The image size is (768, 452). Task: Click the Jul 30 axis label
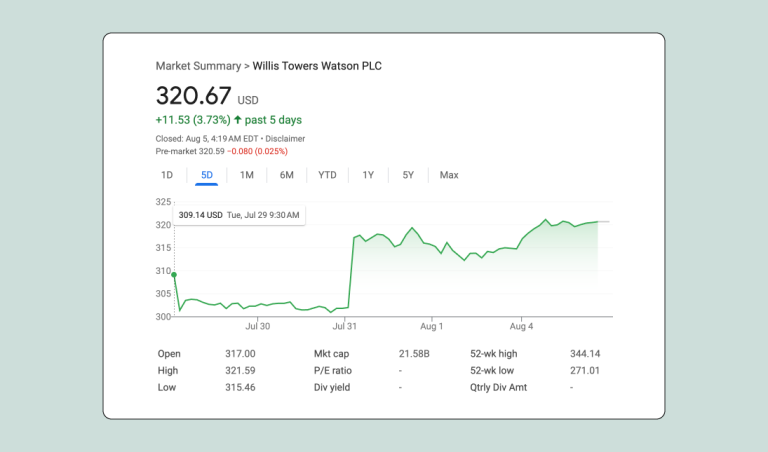tap(258, 326)
